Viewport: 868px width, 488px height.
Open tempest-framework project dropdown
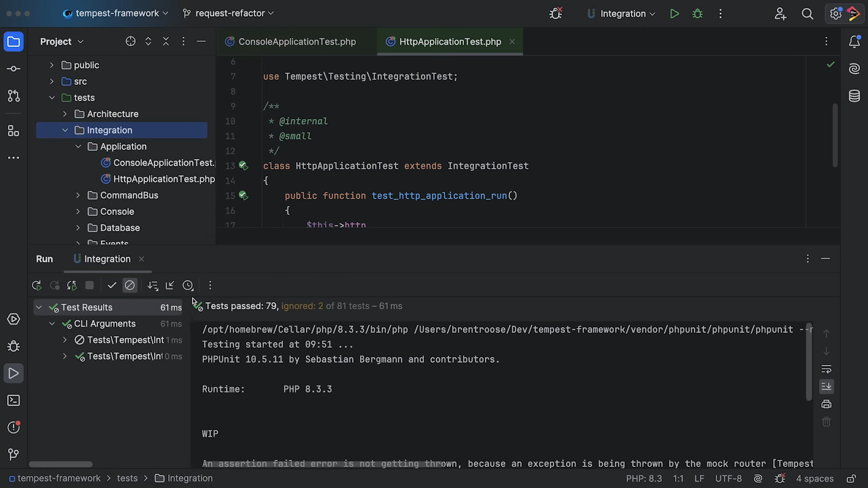point(116,14)
